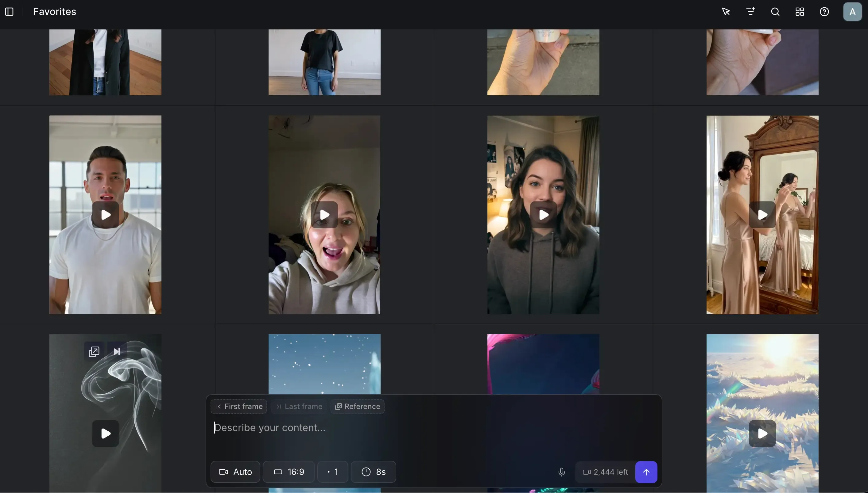Viewport: 868px width, 493px height.
Task: Open the smoke video in fullscreen
Action: coord(94,351)
